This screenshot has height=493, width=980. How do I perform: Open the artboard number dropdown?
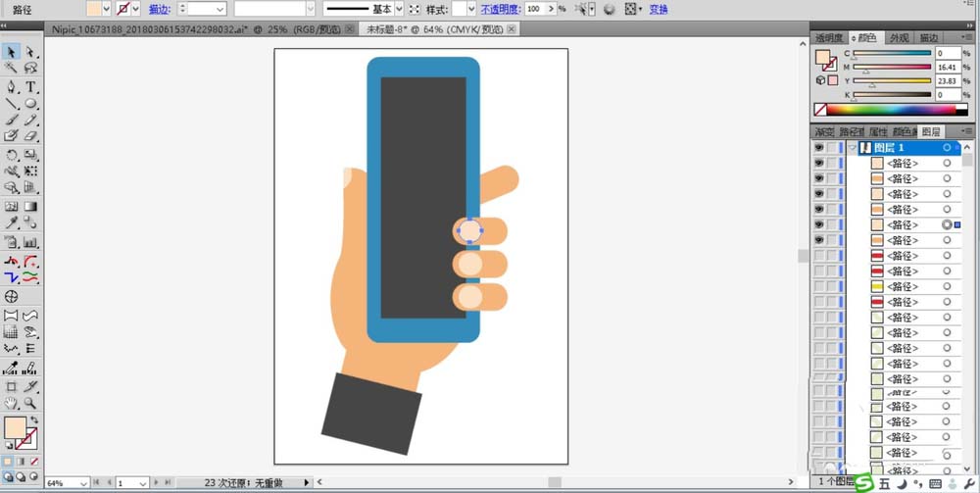pos(142,483)
